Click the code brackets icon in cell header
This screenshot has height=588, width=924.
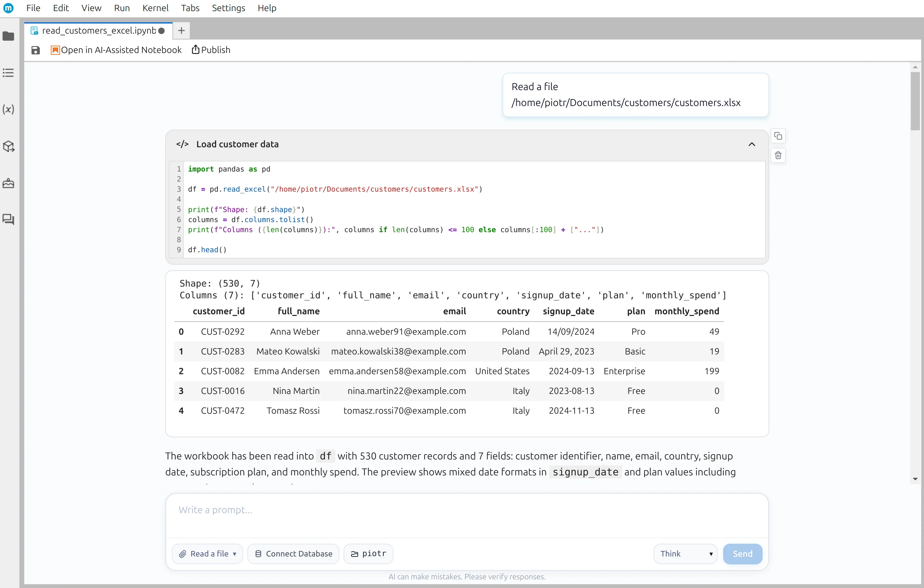coord(182,144)
